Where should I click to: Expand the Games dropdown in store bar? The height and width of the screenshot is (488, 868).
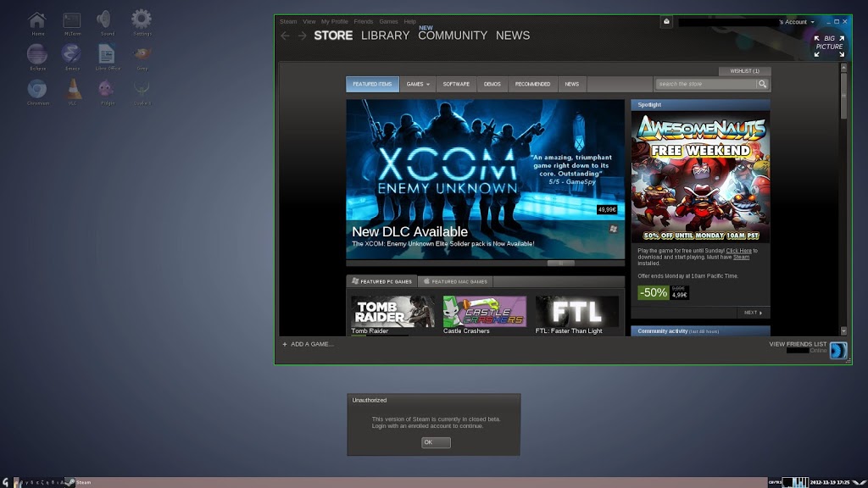(417, 84)
